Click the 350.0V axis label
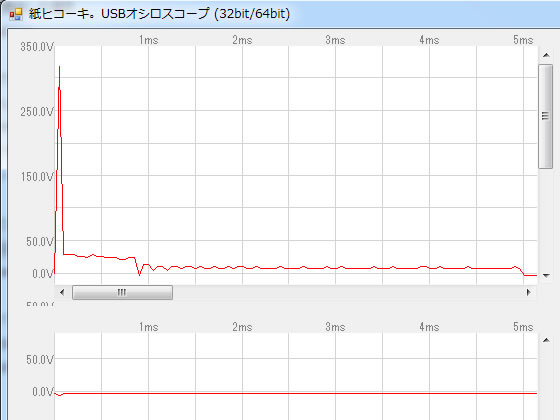This screenshot has height=420, width=560. [x=37, y=47]
